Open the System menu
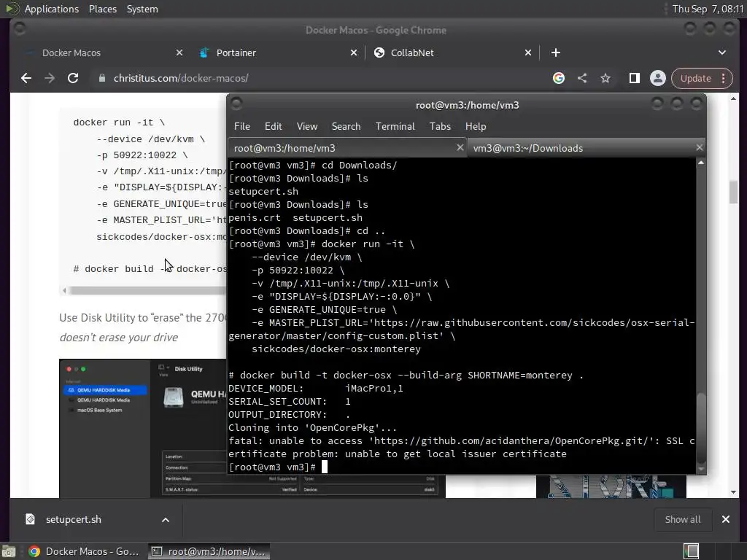The width and height of the screenshot is (747, 560). click(142, 9)
